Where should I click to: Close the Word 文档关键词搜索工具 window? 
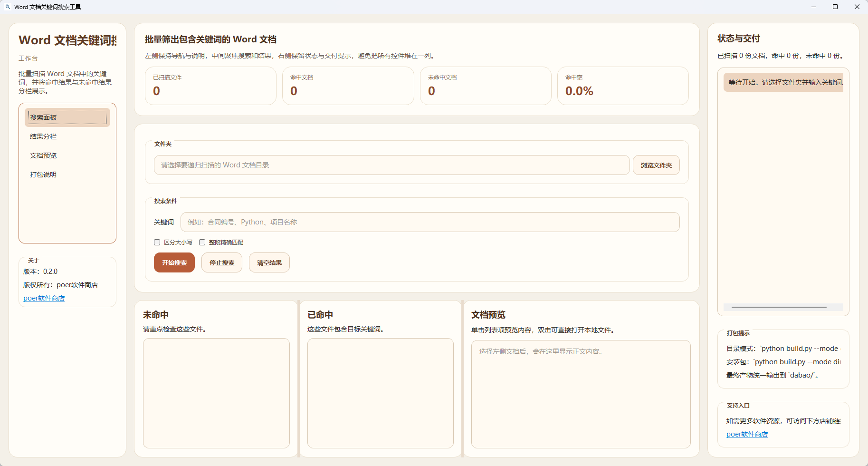[857, 7]
